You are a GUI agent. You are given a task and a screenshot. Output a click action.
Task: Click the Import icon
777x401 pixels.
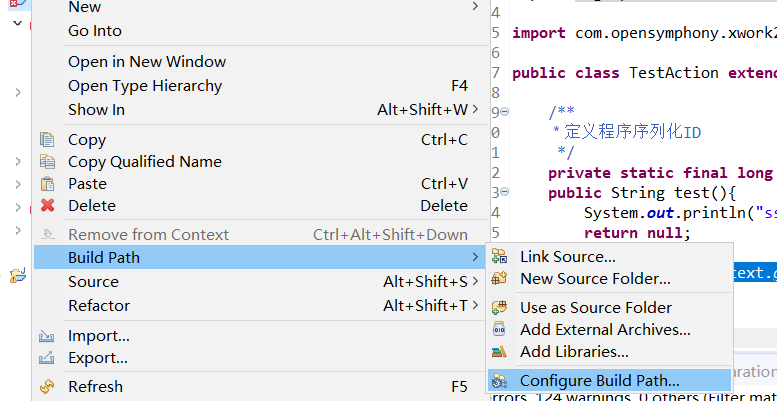[47, 336]
